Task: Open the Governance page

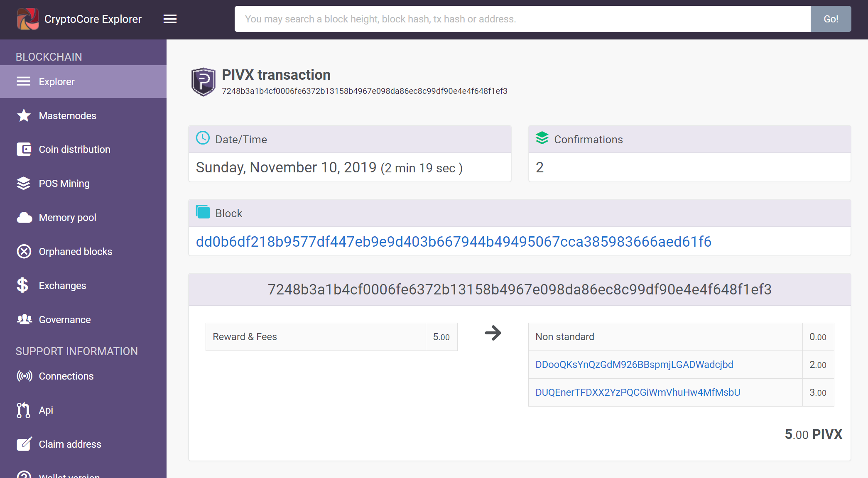Action: [x=83, y=320]
